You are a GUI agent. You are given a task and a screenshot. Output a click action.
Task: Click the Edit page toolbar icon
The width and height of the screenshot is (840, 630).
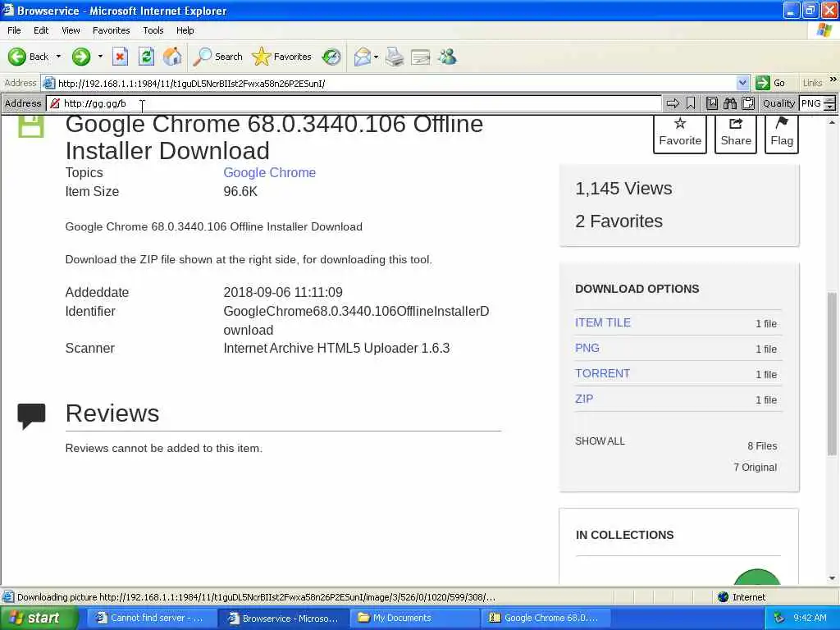tap(421, 57)
